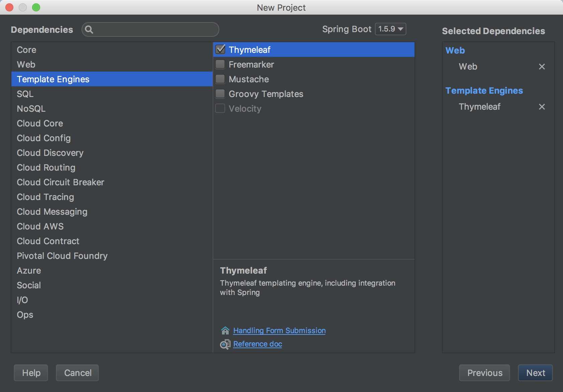Viewport: 563px width, 392px height.
Task: Choose the Cloud Config category
Action: [x=112, y=138]
